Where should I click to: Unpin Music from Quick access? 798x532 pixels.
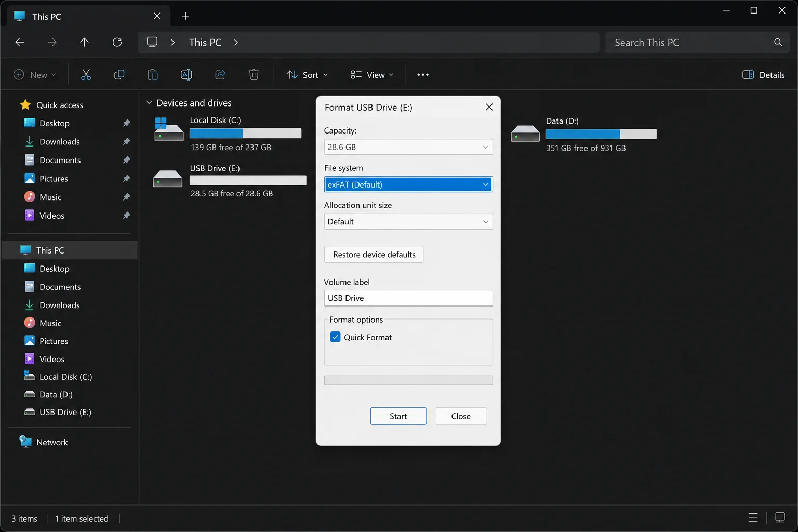(x=126, y=197)
